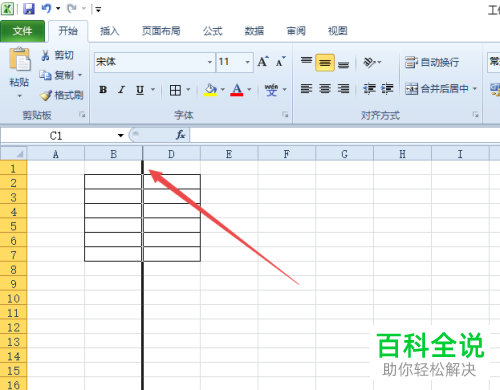The width and height of the screenshot is (500, 390).
Task: Switch to the 页面布局 tab
Action: [161, 31]
